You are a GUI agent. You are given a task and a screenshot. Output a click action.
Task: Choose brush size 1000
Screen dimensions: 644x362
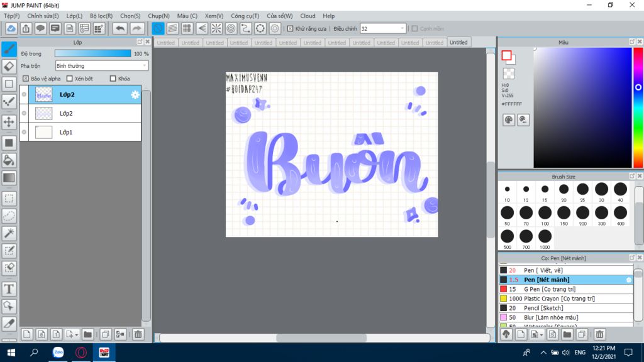pos(545,239)
